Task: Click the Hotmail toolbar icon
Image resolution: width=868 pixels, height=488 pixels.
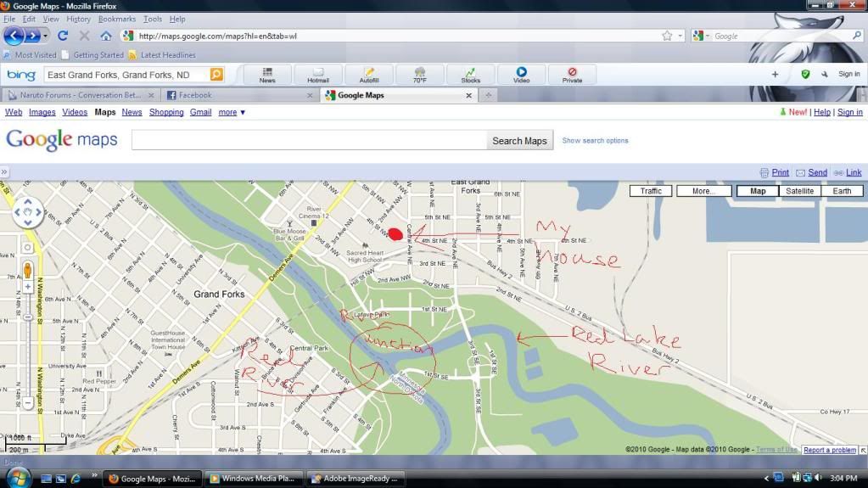Action: point(318,75)
